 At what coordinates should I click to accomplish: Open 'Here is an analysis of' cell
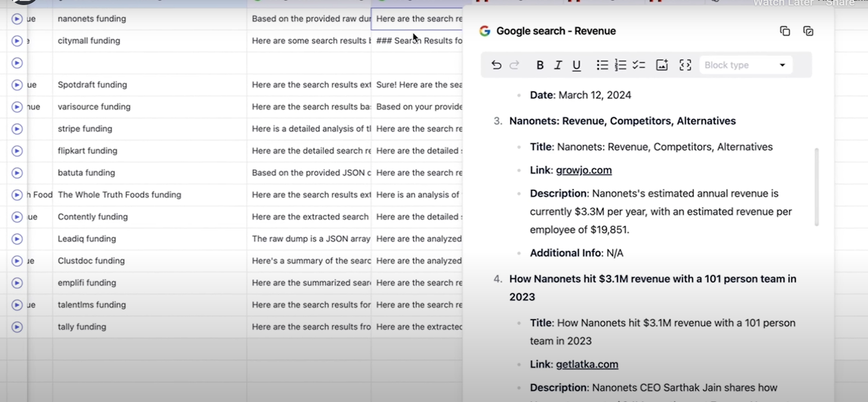417,195
